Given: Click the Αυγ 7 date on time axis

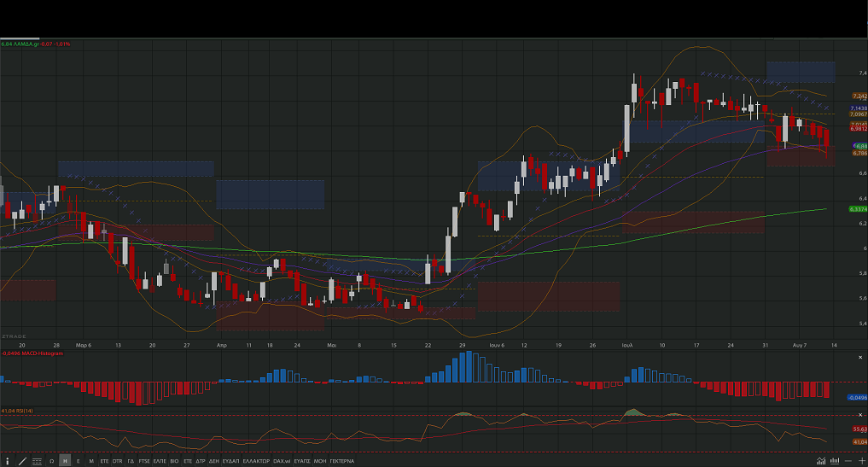Looking at the screenshot, I should tap(800, 345).
